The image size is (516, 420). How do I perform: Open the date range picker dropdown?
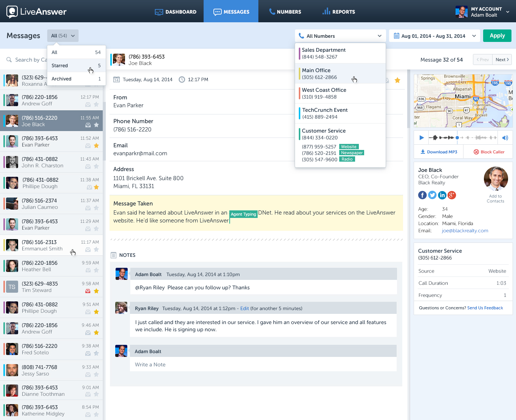(434, 36)
